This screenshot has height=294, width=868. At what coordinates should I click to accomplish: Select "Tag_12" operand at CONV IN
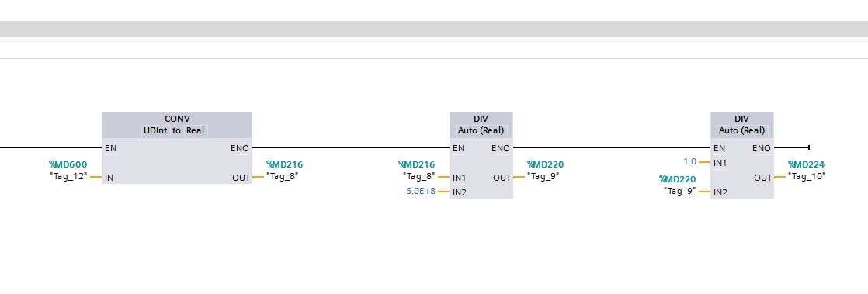point(68,176)
